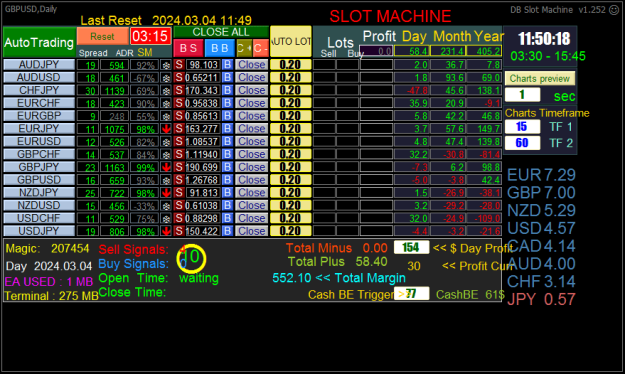
Task: Click the red S sell icon for AUDJPY
Action: (x=179, y=65)
